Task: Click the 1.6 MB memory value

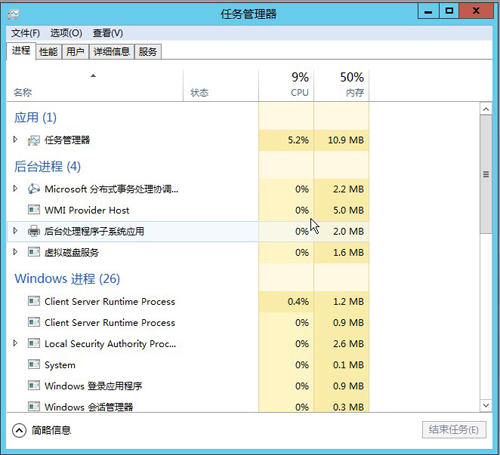Action: pos(348,252)
